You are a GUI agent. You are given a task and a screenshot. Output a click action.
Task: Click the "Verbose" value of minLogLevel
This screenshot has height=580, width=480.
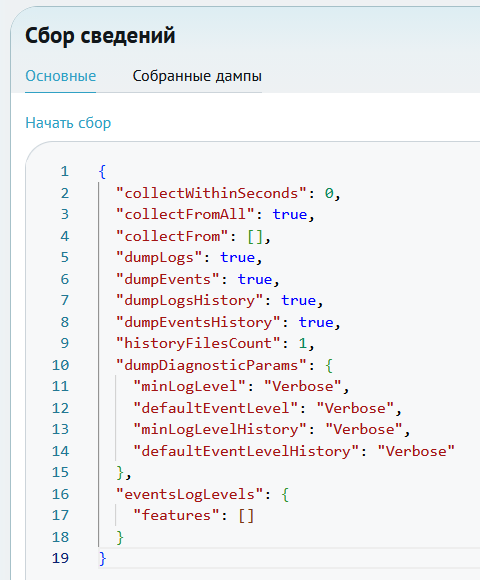pyautogui.click(x=303, y=387)
